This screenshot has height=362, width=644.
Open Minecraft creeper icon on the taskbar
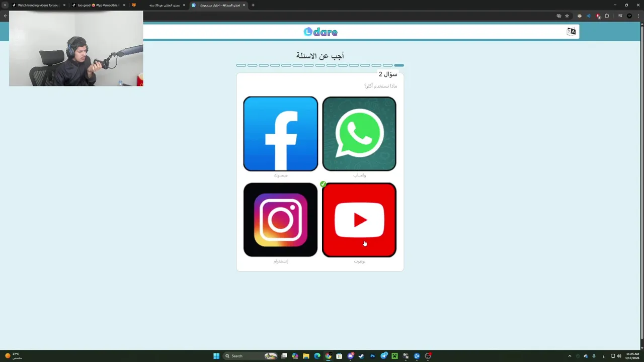coord(395,356)
